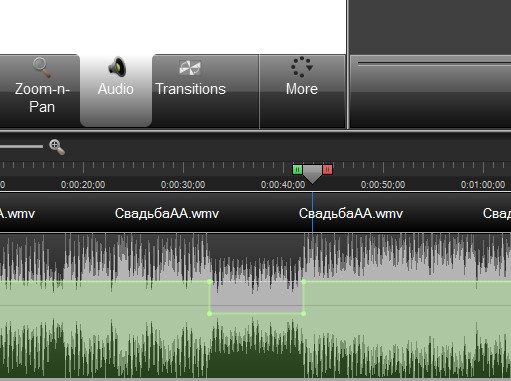Click the Audio speaker icon
Screen dimensions: 511x381
(x=117, y=67)
